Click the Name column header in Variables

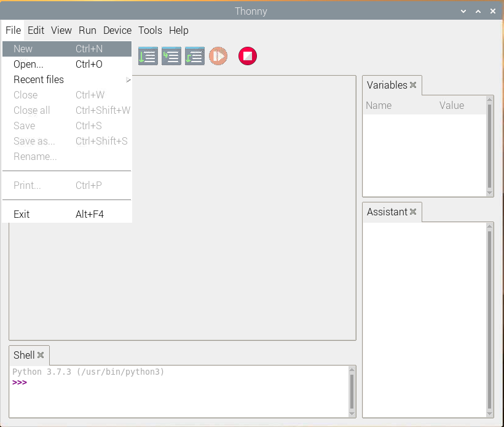click(400, 106)
